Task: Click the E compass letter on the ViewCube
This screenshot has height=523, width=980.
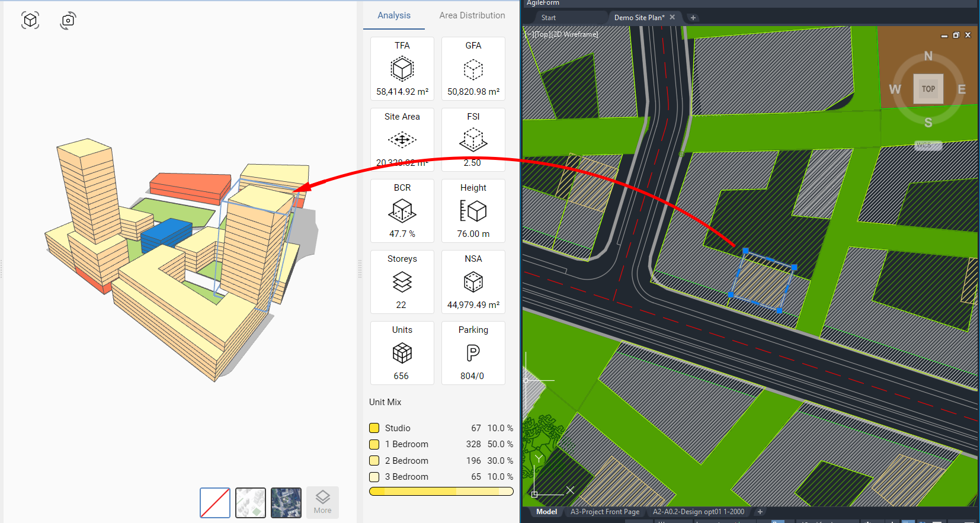Action: pos(962,89)
